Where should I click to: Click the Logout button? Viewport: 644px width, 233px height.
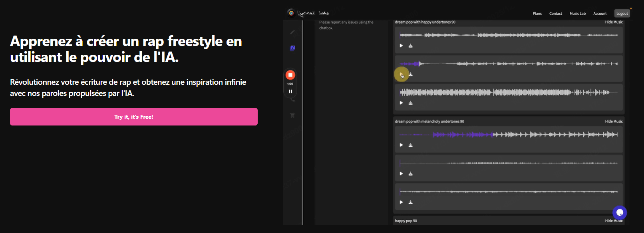pyautogui.click(x=622, y=14)
